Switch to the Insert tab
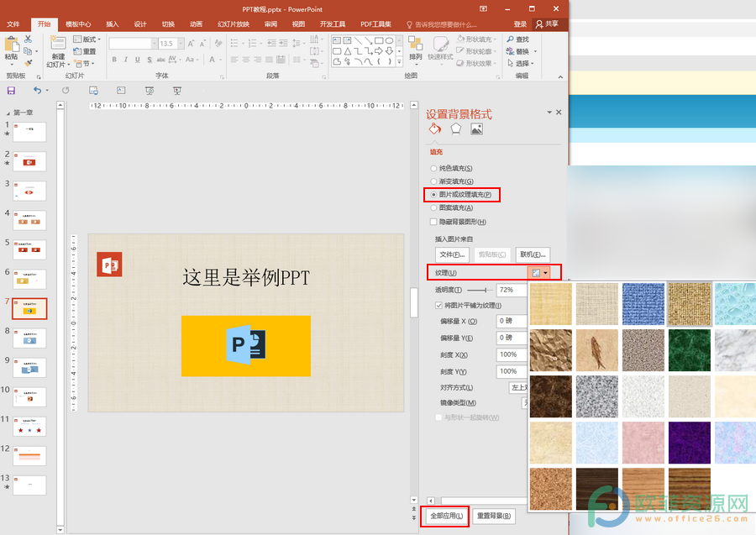 tap(113, 24)
